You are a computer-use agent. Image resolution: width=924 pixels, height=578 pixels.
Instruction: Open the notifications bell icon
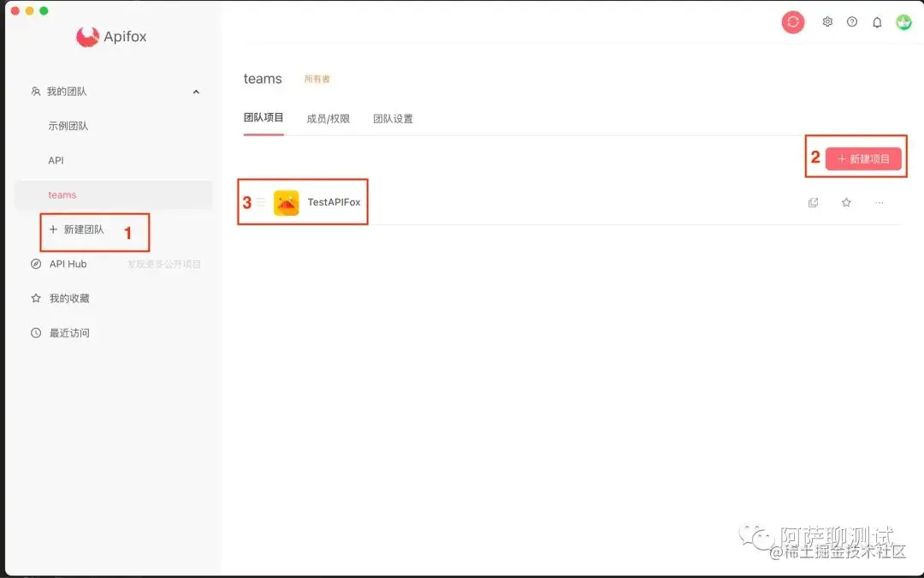[877, 22]
